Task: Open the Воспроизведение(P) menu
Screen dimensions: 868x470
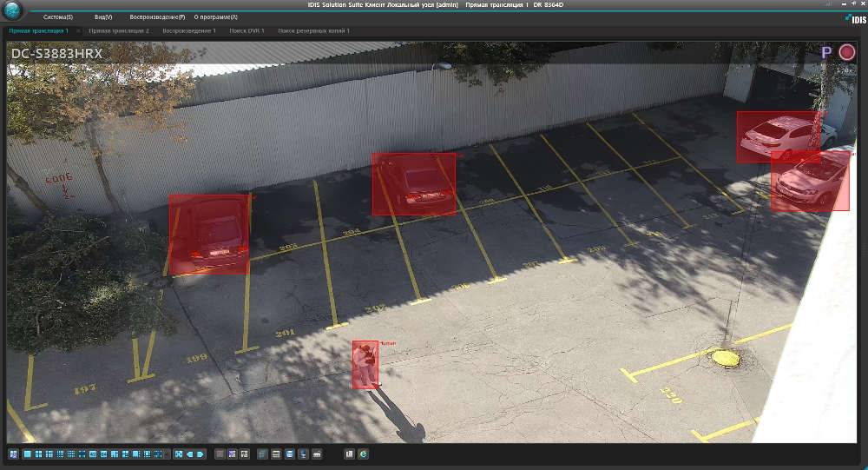Action: tap(157, 17)
